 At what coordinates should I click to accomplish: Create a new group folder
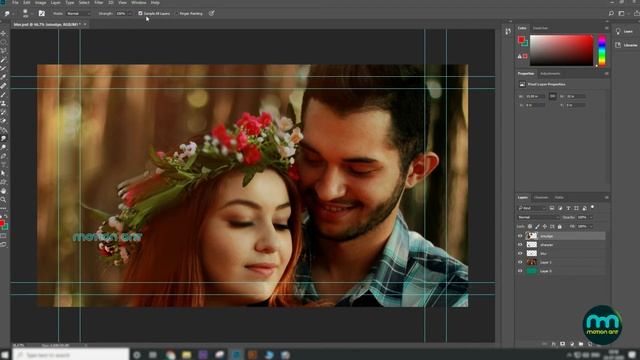click(x=580, y=344)
